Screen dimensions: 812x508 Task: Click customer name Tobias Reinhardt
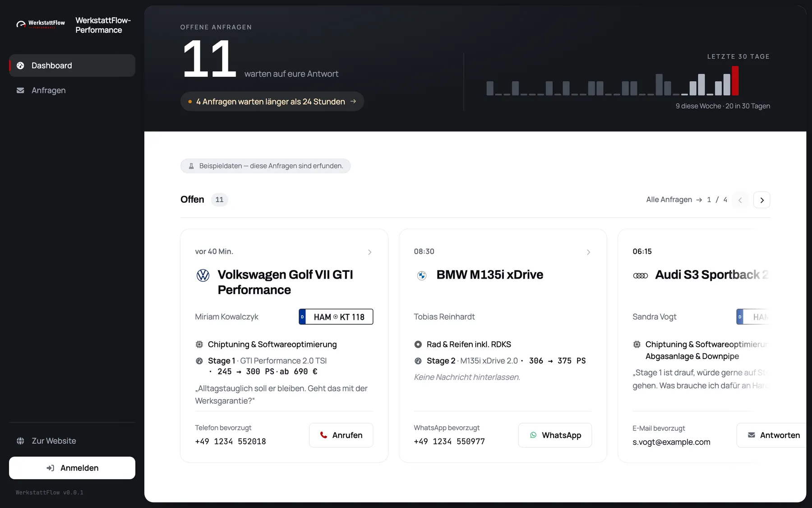coord(444,317)
